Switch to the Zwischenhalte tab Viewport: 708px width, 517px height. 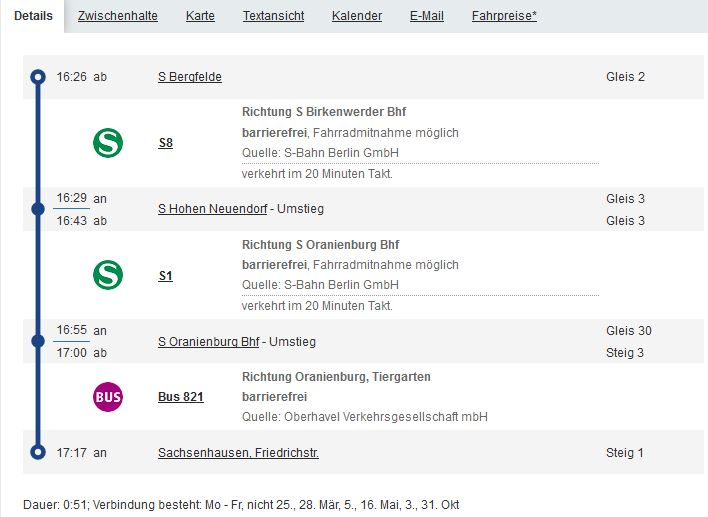pos(117,16)
